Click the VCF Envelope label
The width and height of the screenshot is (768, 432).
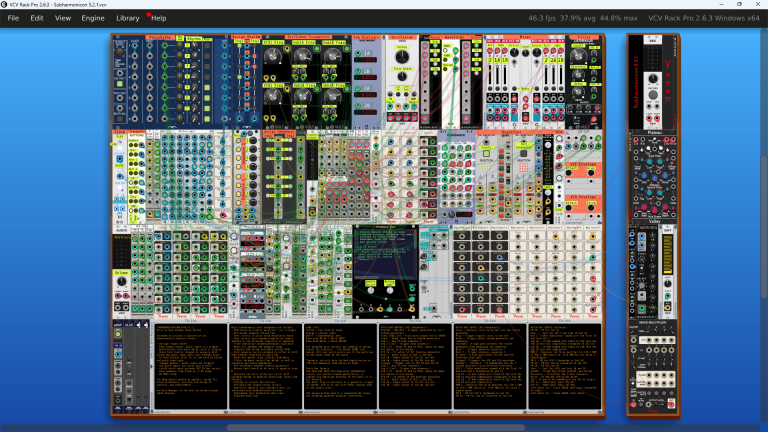(583, 165)
